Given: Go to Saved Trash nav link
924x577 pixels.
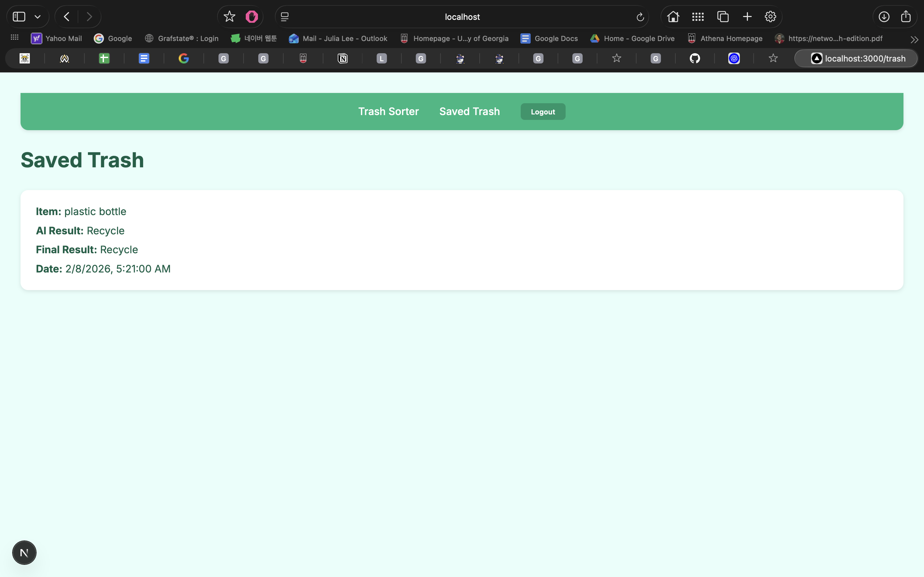Looking at the screenshot, I should pos(469,112).
